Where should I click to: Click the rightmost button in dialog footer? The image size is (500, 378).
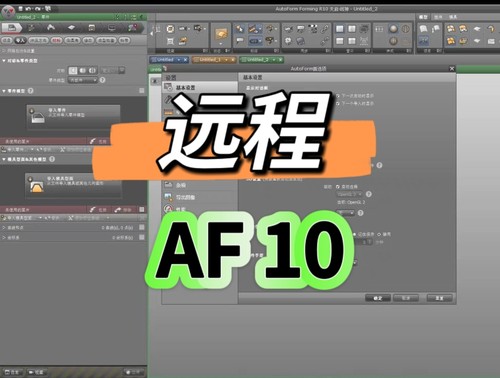tap(440, 298)
